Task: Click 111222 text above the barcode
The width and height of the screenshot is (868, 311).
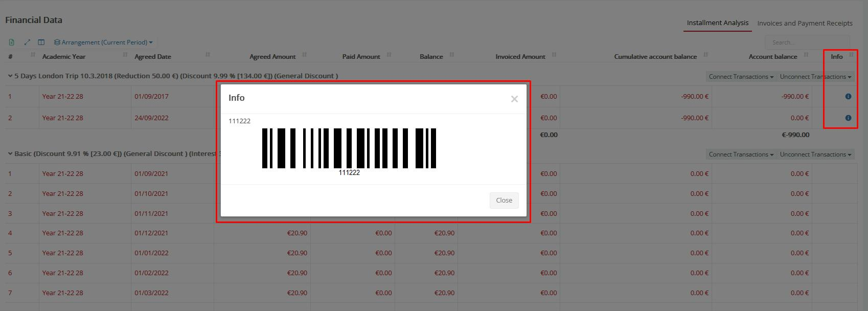Action: 239,121
